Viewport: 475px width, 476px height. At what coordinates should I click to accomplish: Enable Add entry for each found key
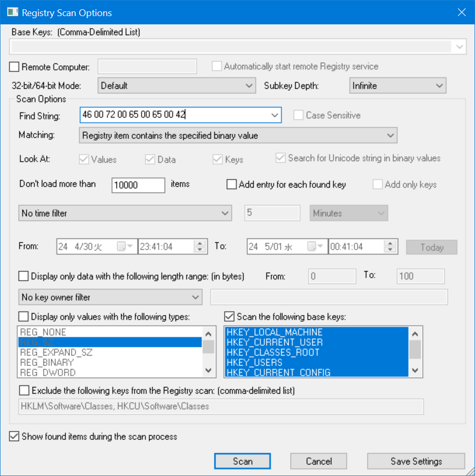232,184
